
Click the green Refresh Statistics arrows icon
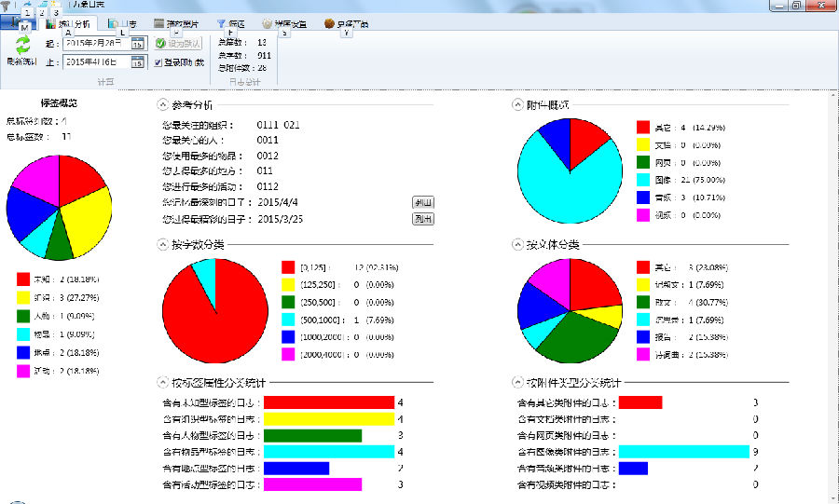pos(22,43)
